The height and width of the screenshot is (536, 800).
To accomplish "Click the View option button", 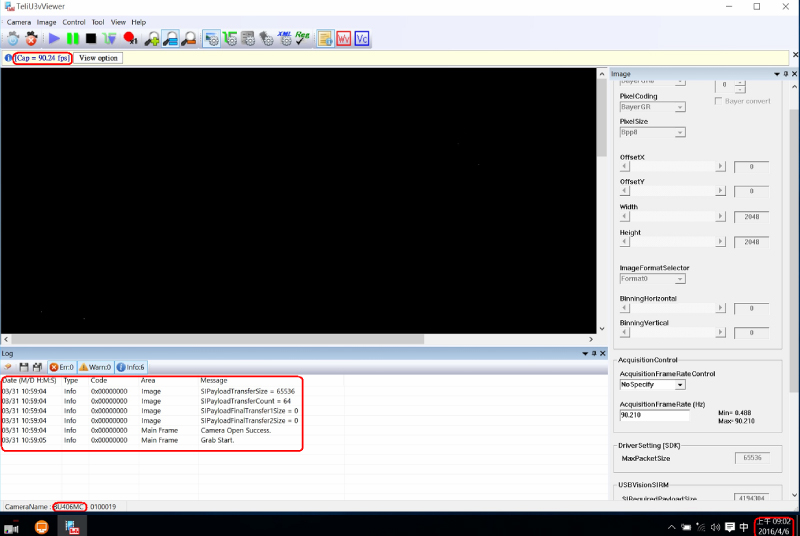I will pyautogui.click(x=99, y=58).
